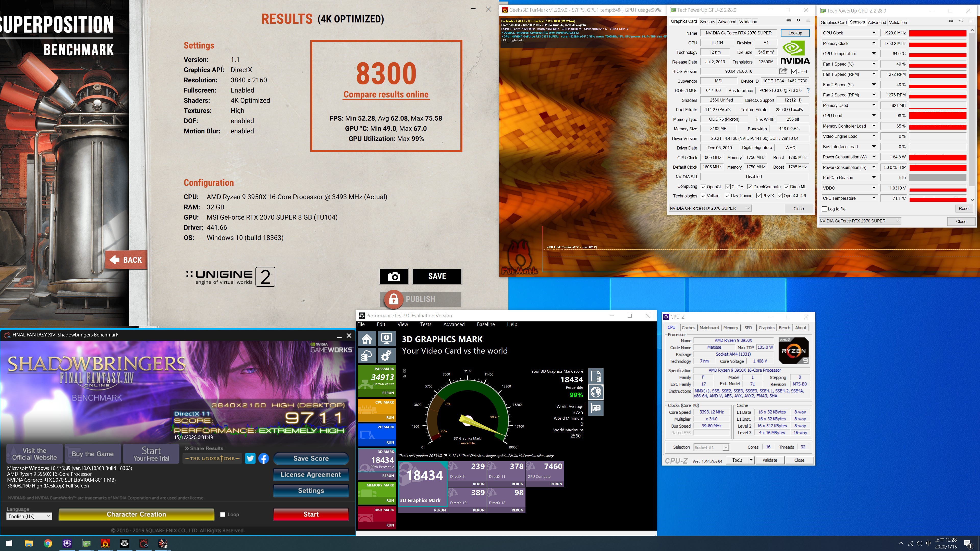
Task: Click Memory Controller Load sensor graph bar
Action: 937,126
